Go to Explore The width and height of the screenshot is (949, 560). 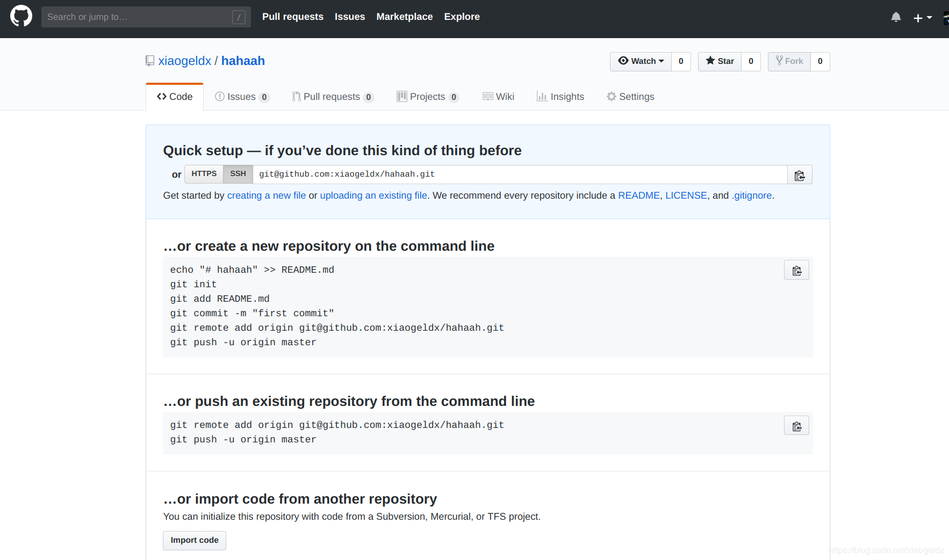[462, 17]
